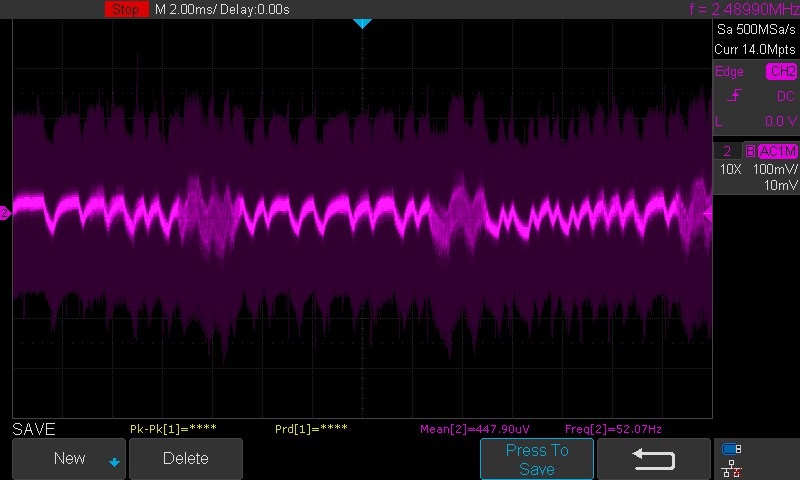The image size is (800, 480).
Task: Click the bandwidth limit B indicator
Action: (x=750, y=151)
